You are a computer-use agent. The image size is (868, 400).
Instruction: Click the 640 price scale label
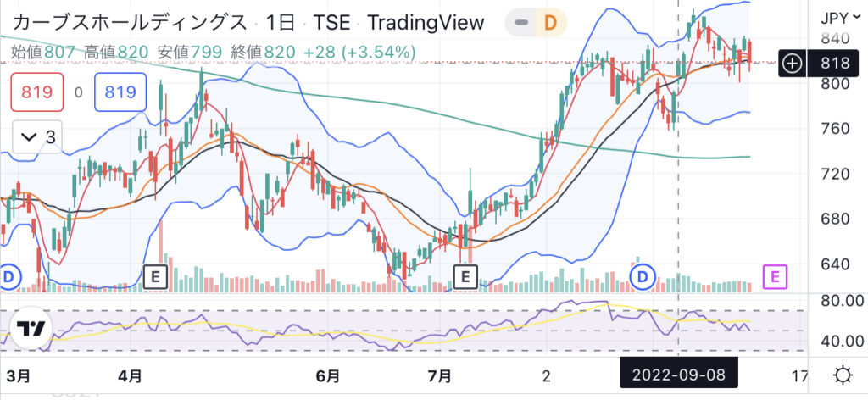tap(835, 264)
